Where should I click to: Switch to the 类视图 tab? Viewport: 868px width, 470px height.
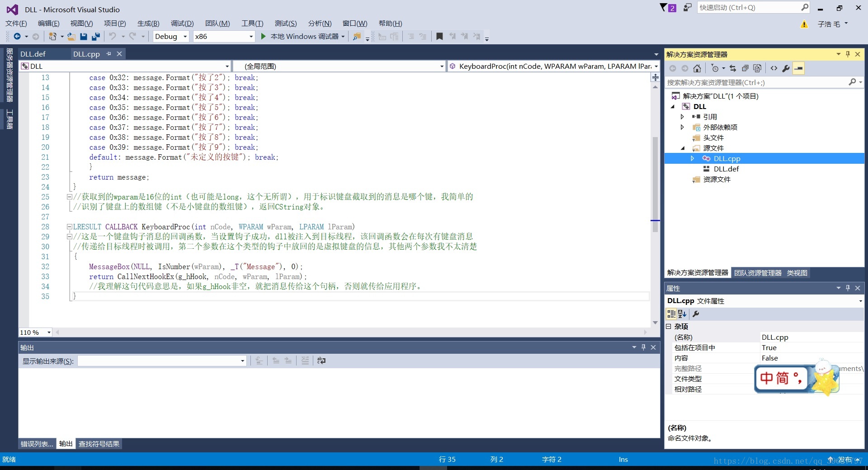pos(797,273)
